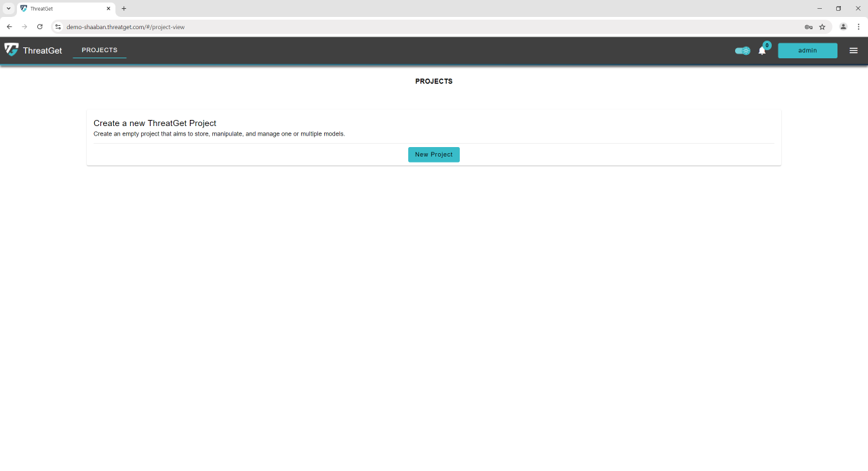Close the ThreatGet browser tab
The height and width of the screenshot is (471, 868).
108,9
